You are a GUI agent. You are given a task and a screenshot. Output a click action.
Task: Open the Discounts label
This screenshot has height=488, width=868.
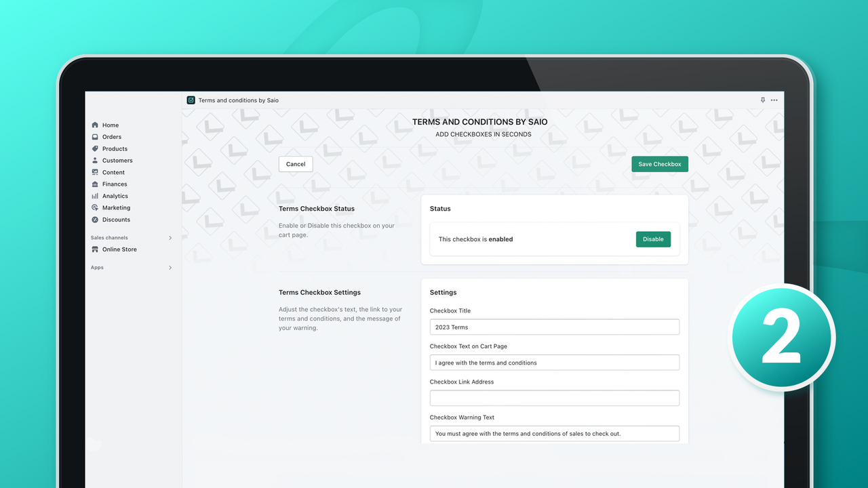[116, 220]
